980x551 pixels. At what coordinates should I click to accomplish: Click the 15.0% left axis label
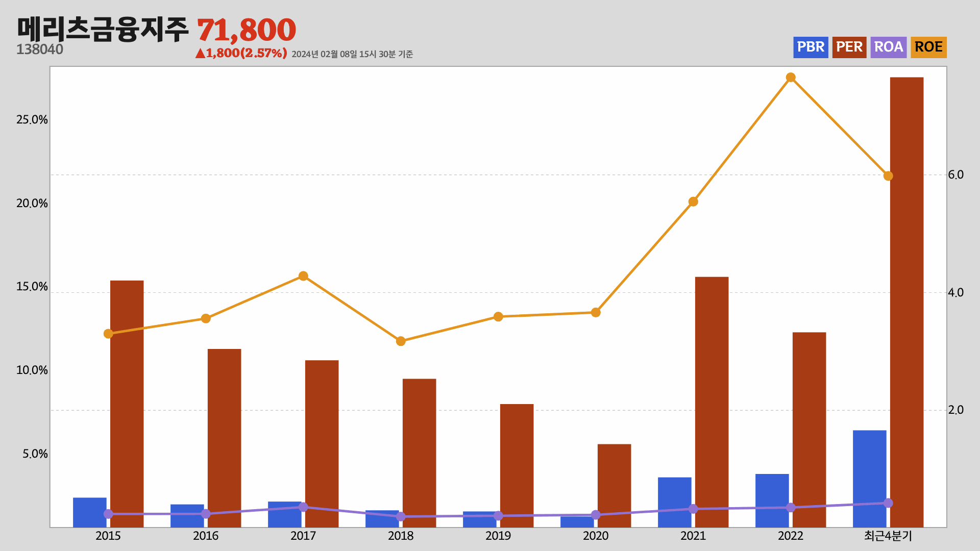click(32, 287)
